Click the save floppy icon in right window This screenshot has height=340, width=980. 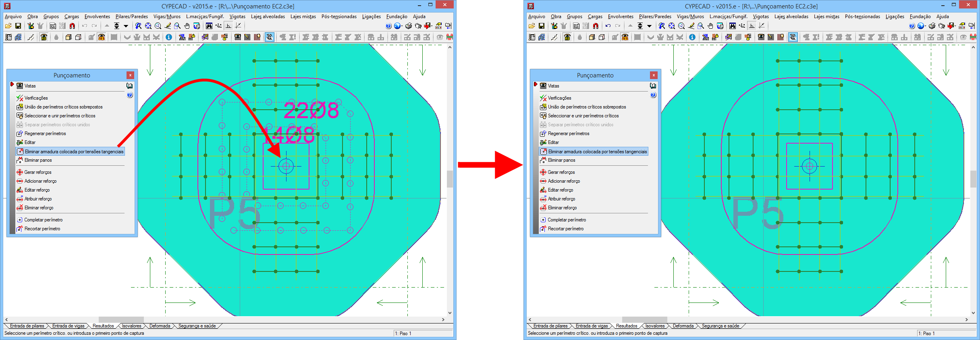(x=542, y=26)
